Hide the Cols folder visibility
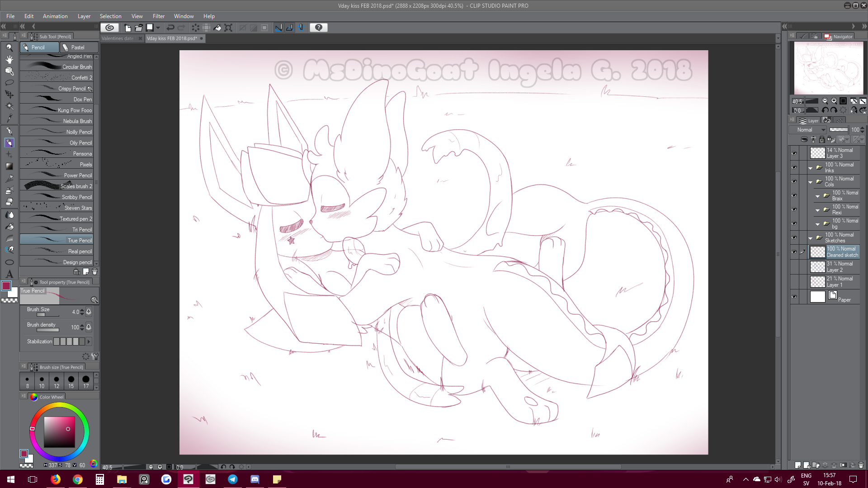Screen dimensions: 868x488 pos(794,181)
